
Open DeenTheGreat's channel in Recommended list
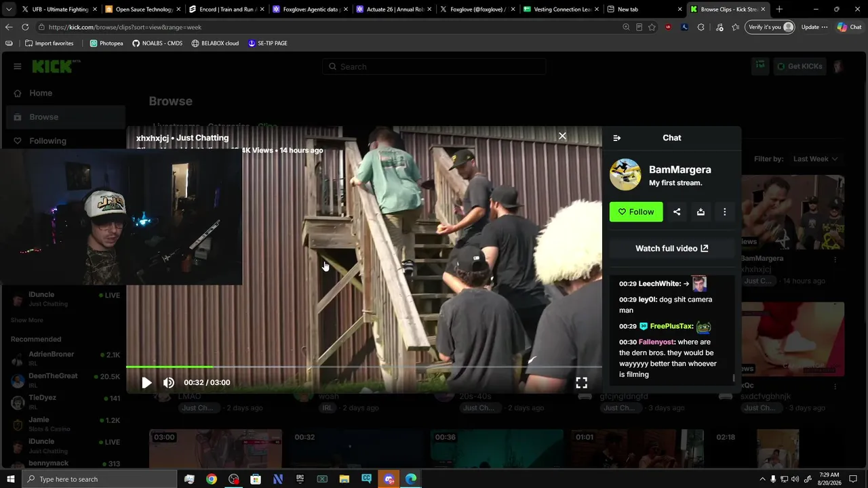[66, 380]
